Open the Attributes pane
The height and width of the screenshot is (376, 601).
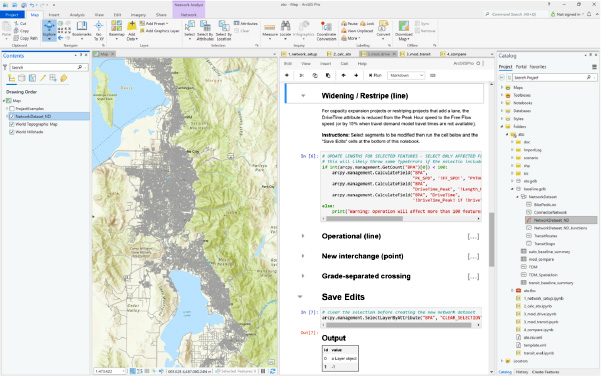(246, 23)
